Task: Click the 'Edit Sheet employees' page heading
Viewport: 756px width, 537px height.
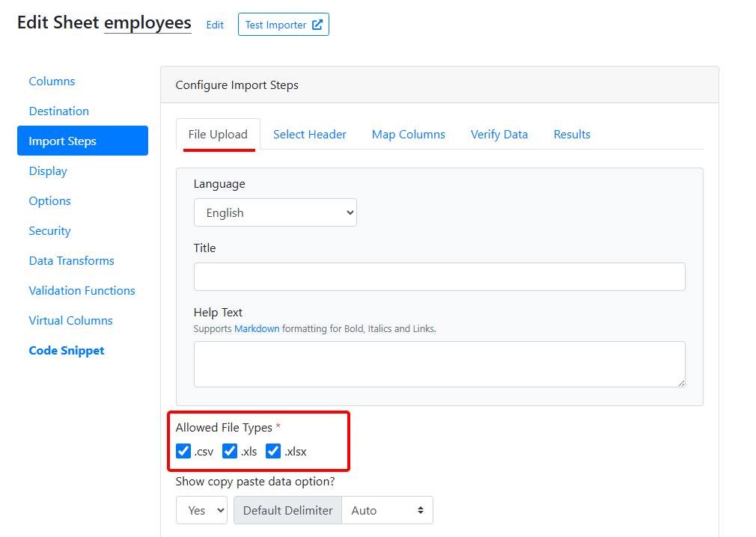Action: (104, 22)
